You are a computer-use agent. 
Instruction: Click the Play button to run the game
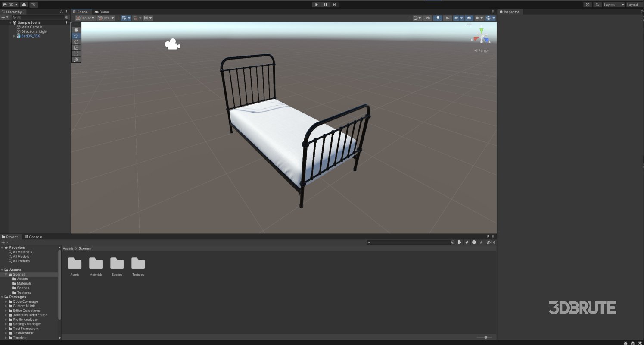click(x=316, y=4)
